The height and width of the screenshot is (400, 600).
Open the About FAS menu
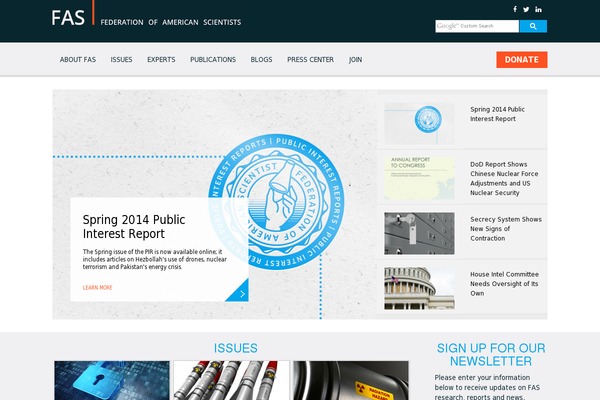pos(78,60)
